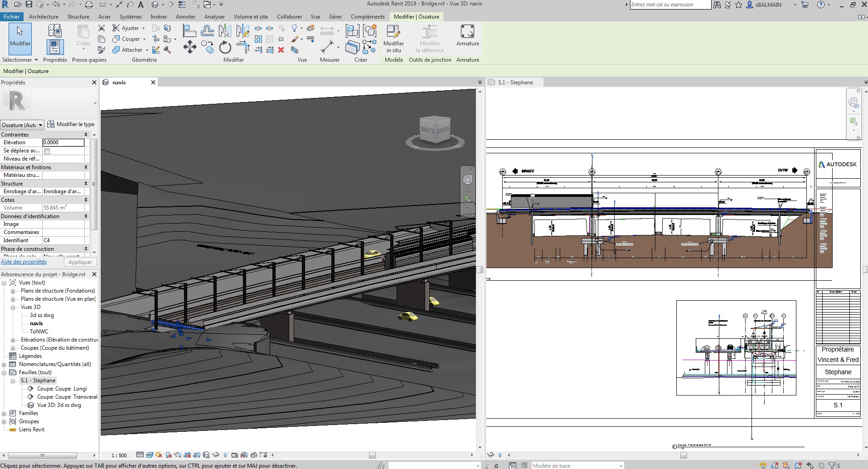Switch to the Annoter ribbon tab
This screenshot has height=469, width=868.
pyautogui.click(x=186, y=16)
